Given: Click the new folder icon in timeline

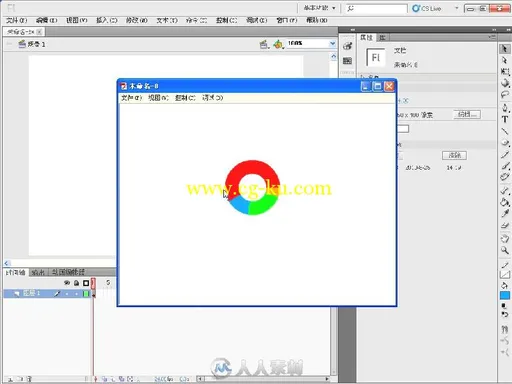Looking at the screenshot, I should click(x=20, y=379).
